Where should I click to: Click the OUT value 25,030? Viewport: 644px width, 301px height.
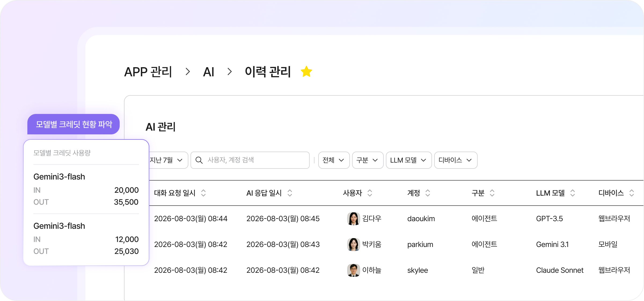click(126, 251)
